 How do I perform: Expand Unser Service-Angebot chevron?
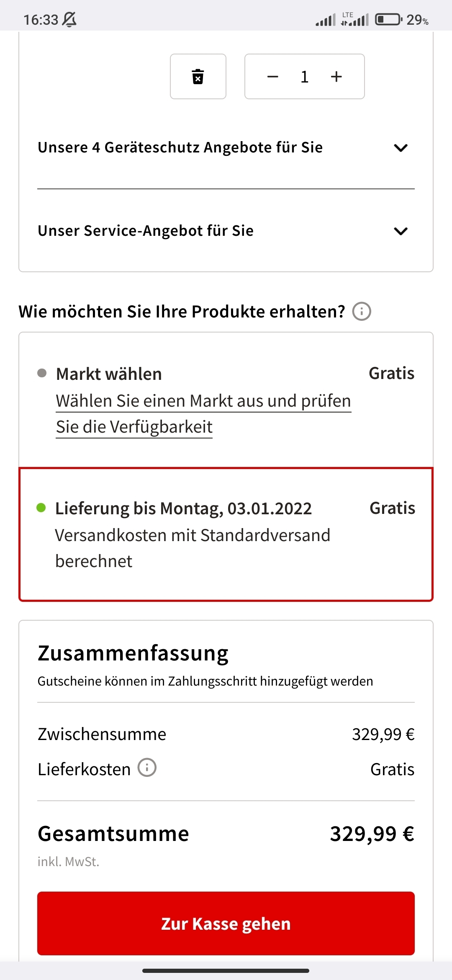point(401,231)
